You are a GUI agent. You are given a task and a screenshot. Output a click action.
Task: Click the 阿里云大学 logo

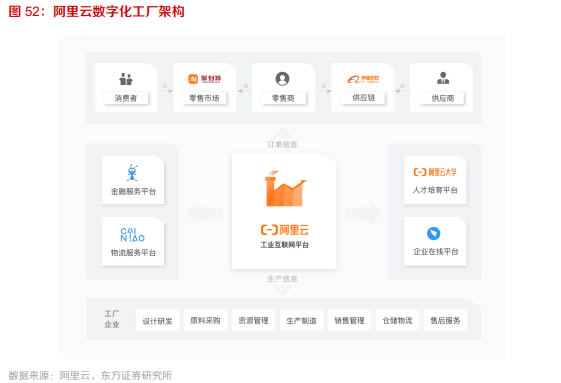[x=435, y=172]
